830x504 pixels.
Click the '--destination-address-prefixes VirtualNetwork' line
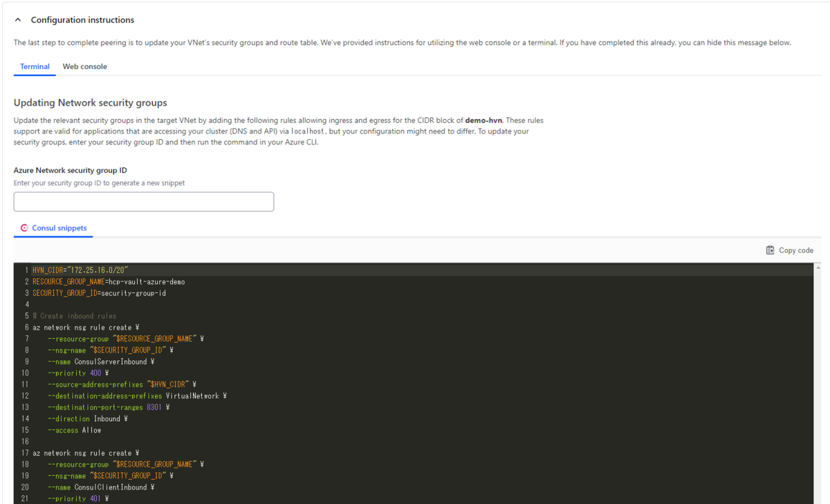(x=138, y=396)
